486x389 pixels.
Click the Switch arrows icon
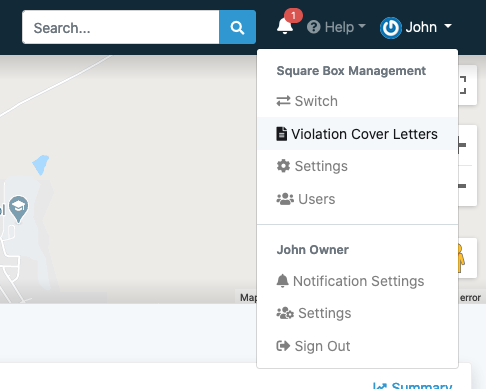tap(283, 101)
